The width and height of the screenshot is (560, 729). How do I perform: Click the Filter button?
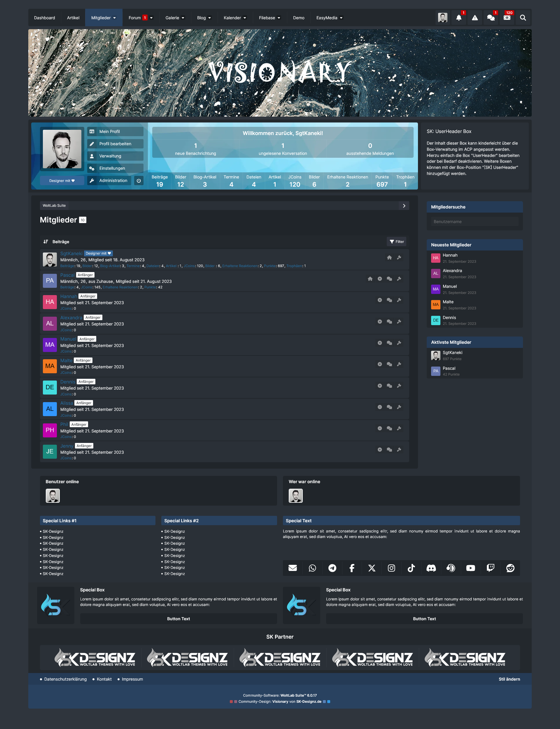(397, 241)
